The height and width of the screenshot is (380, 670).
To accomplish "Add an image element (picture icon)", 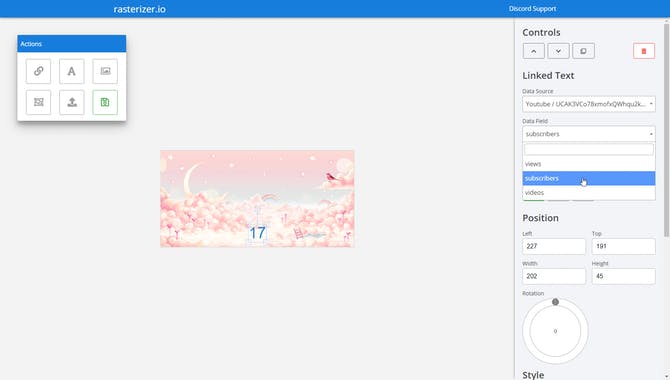I will pos(105,71).
